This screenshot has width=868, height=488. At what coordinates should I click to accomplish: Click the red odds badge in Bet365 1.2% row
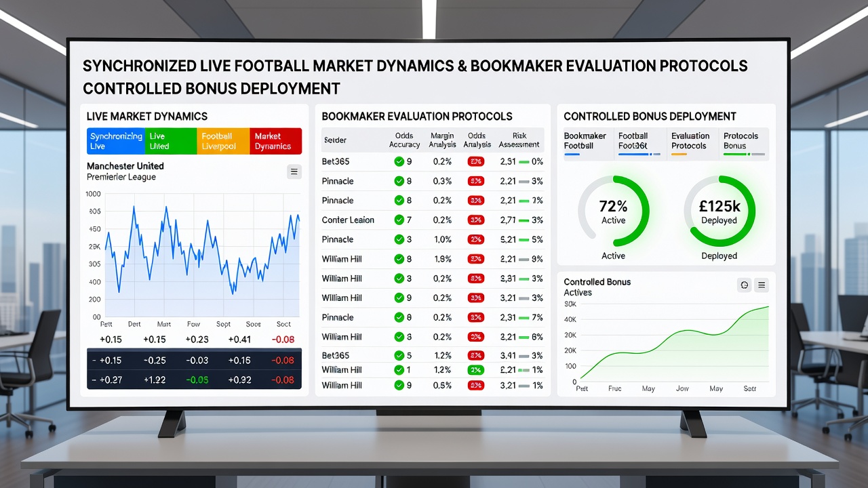(x=476, y=356)
